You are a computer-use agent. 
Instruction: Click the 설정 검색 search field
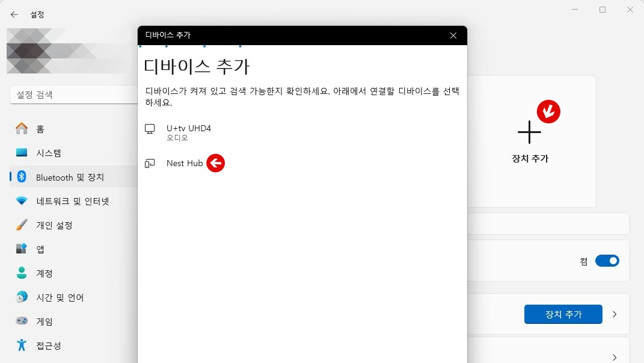click(x=74, y=95)
